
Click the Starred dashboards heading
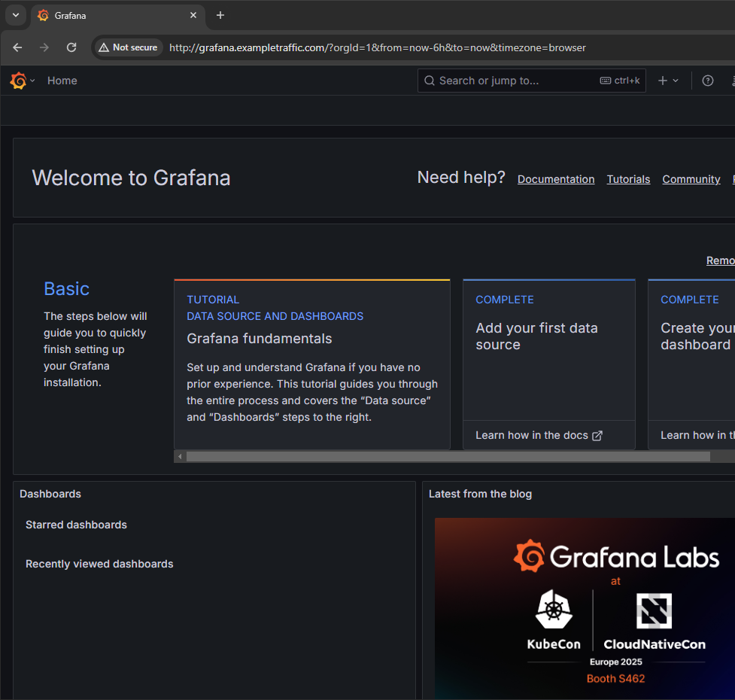point(76,525)
